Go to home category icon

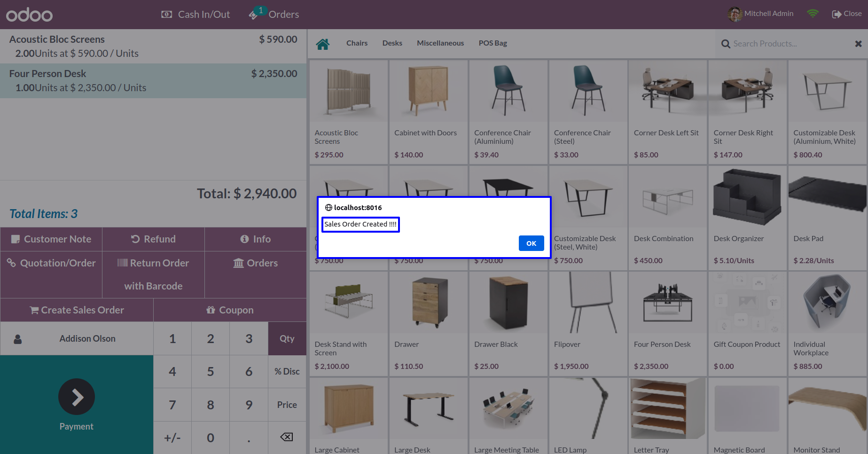[323, 44]
